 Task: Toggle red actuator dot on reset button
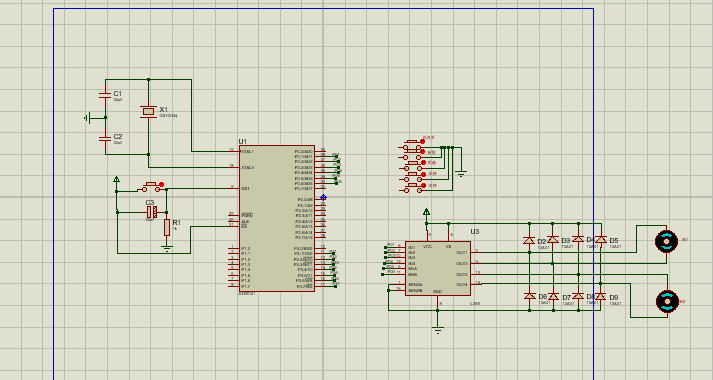pyautogui.click(x=161, y=185)
